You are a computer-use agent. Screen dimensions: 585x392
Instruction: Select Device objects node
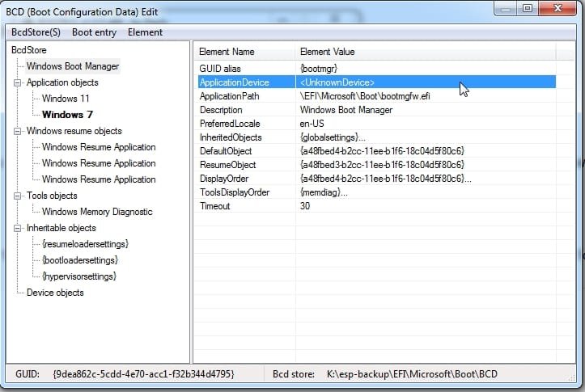tap(55, 293)
